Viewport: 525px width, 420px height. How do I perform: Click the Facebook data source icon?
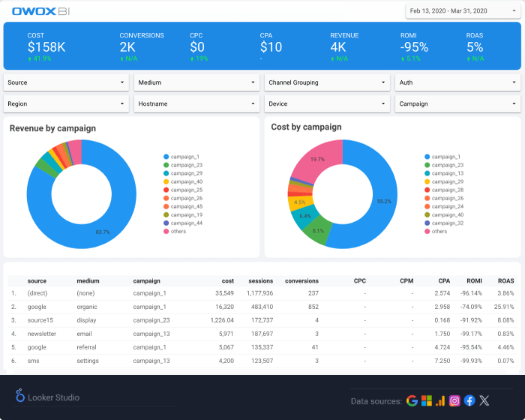click(x=469, y=400)
